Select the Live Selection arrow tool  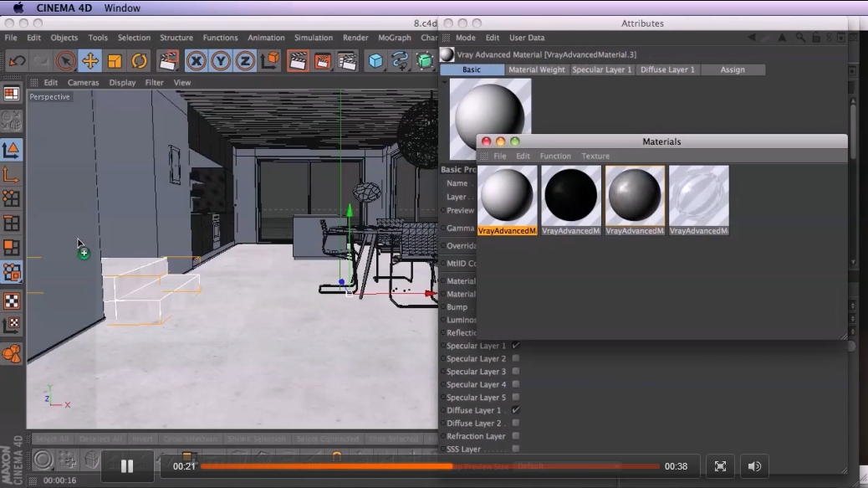tap(65, 61)
